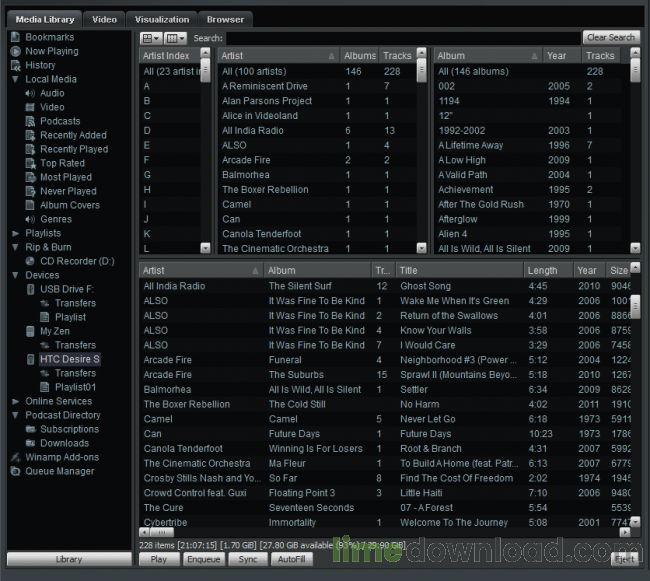Image resolution: width=650 pixels, height=581 pixels.
Task: Expand the Online Services tree node
Action: point(15,402)
